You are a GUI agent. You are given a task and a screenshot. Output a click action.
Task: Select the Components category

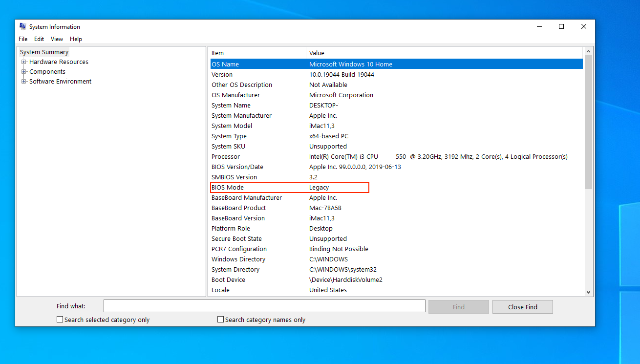point(47,72)
